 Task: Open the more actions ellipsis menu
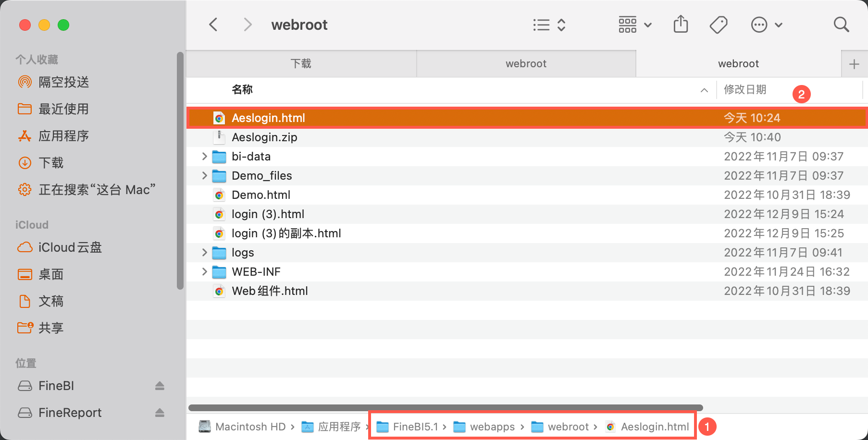[x=767, y=24]
